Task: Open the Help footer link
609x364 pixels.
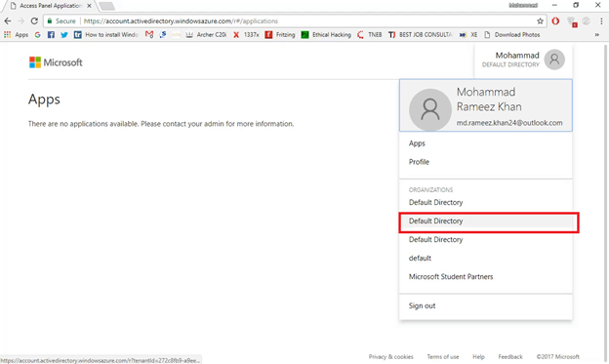Action: [x=478, y=356]
